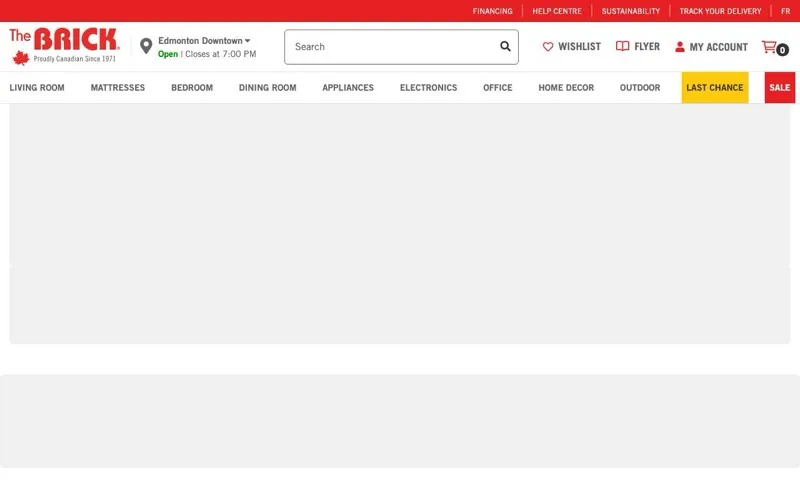Visit the Help Centre link

click(x=557, y=11)
